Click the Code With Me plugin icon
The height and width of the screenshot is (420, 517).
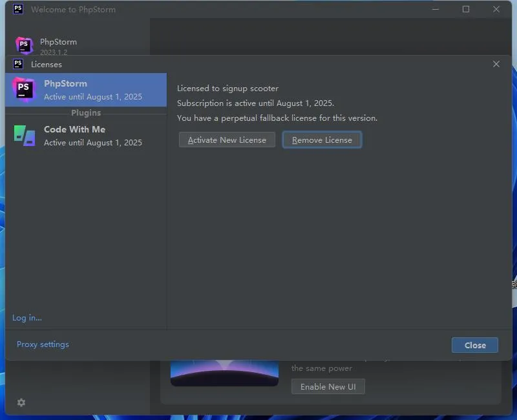[x=25, y=135]
